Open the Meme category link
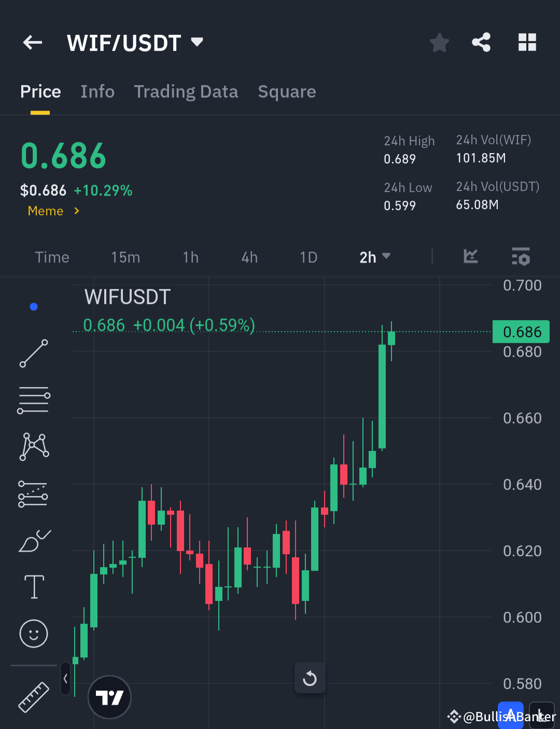Image resolution: width=560 pixels, height=729 pixels. 52,211
